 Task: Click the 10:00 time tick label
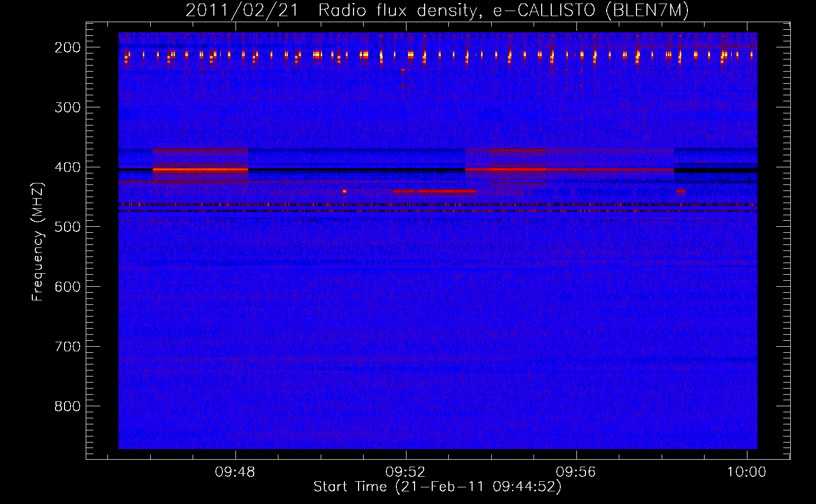tap(746, 472)
